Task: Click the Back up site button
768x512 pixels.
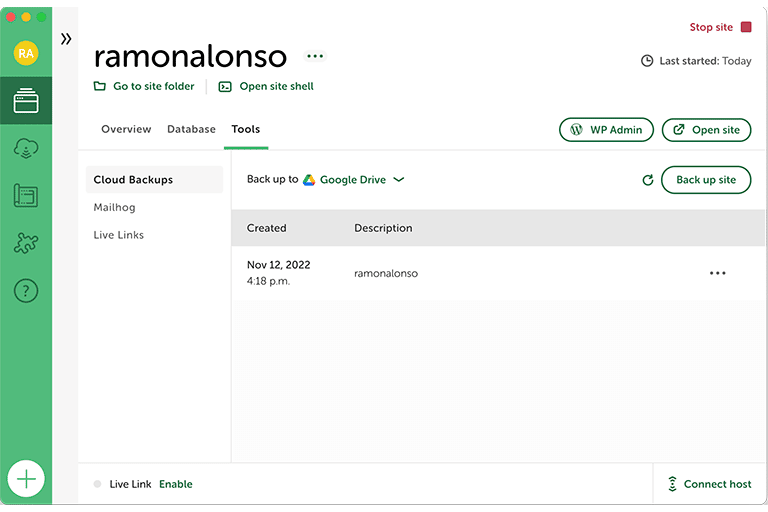Action: pyautogui.click(x=706, y=180)
